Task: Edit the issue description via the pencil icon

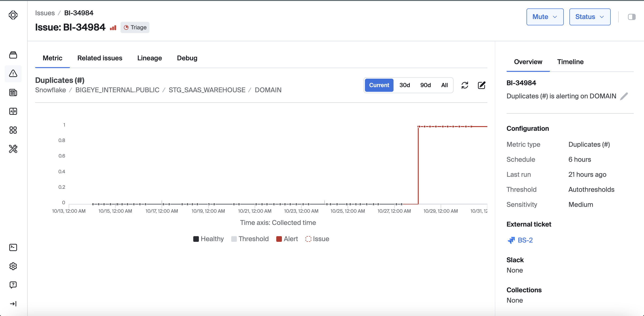Action: coord(625,96)
